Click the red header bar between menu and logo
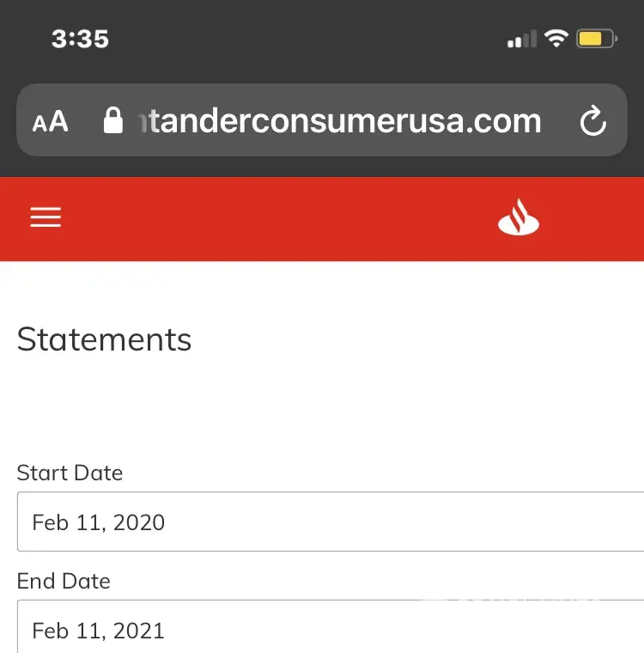The height and width of the screenshot is (653, 644). [x=275, y=218]
